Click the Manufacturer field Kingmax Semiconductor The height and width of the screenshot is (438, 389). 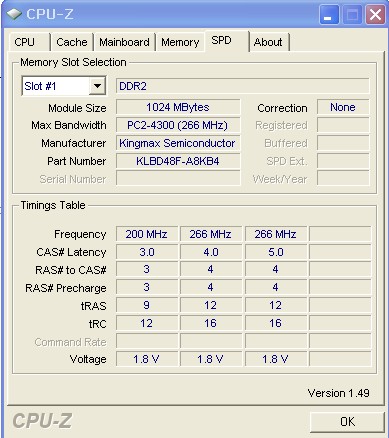tap(178, 143)
